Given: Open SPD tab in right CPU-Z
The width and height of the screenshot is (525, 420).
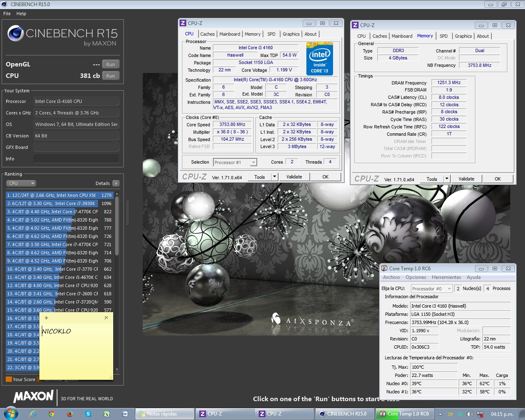Looking at the screenshot, I should coord(444,36).
